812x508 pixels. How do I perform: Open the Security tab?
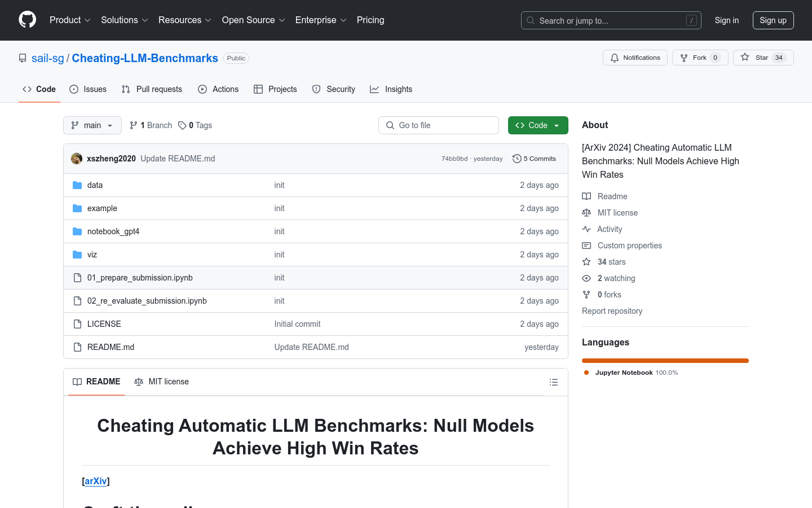tap(334, 89)
